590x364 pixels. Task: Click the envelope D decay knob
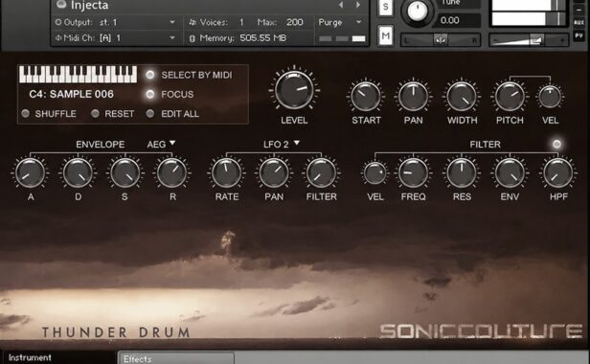click(x=78, y=172)
